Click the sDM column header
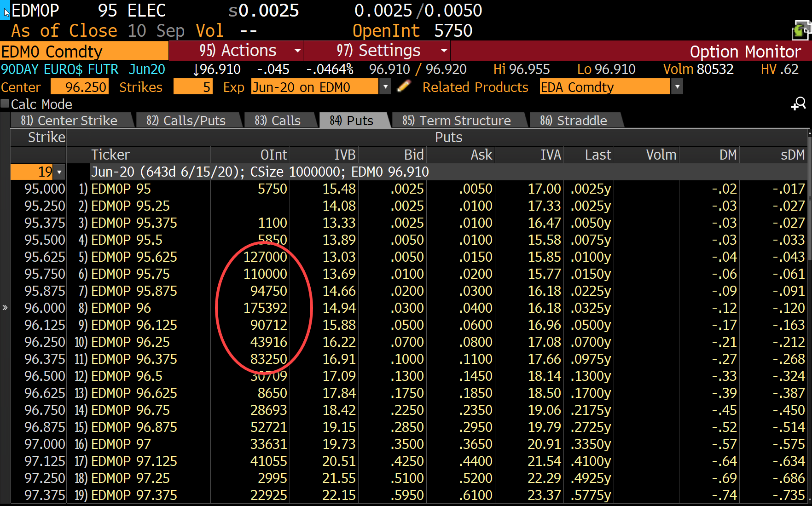This screenshot has height=506, width=812. point(793,155)
